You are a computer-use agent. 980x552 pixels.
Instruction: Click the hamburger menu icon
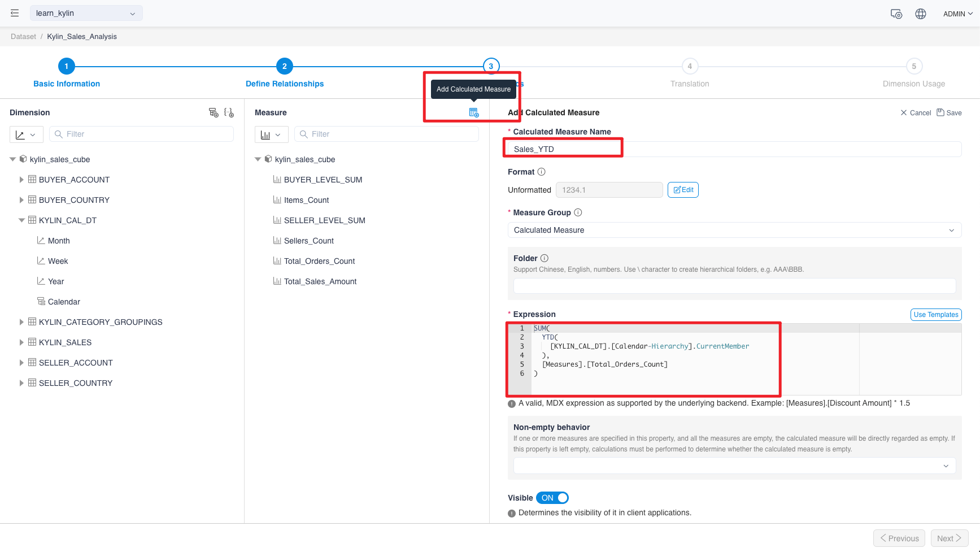point(15,13)
